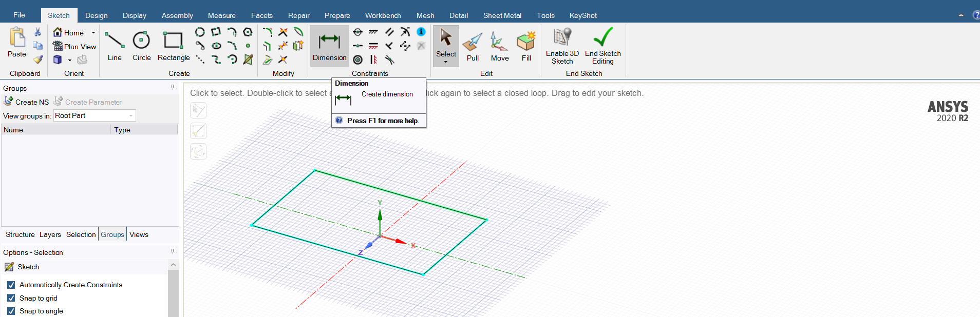Toggle Snap to angle checkbox

pyautogui.click(x=11, y=311)
